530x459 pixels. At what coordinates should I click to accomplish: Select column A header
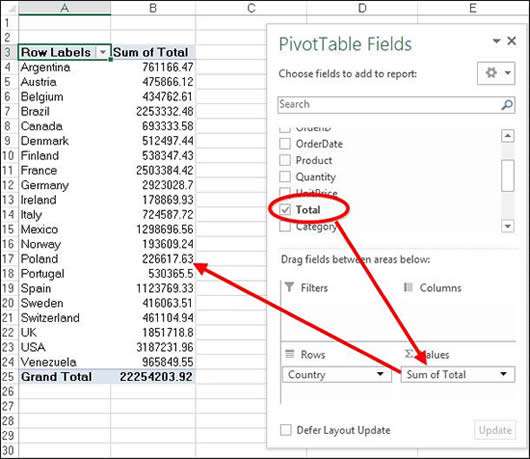[x=65, y=8]
